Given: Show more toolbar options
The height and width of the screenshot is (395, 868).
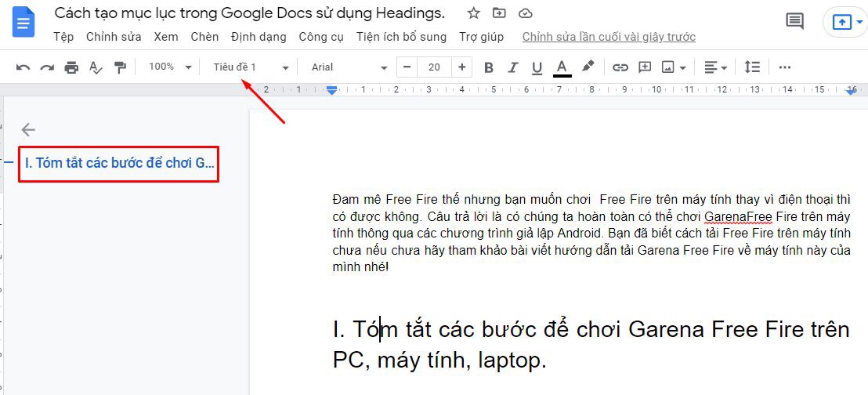Looking at the screenshot, I should tap(784, 67).
